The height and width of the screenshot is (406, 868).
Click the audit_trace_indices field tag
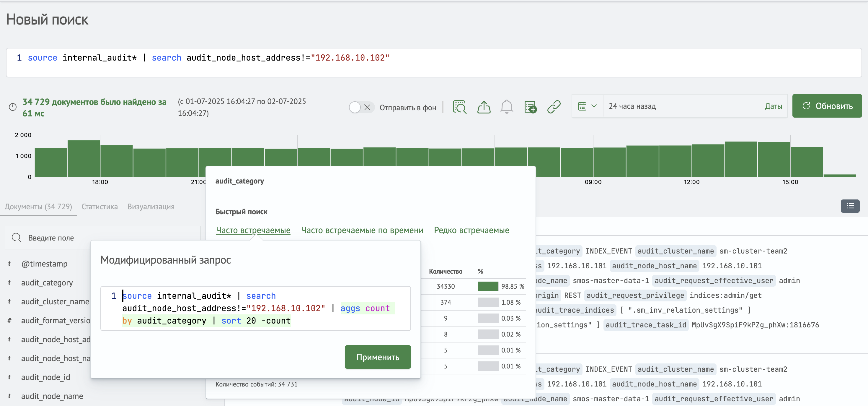click(575, 310)
